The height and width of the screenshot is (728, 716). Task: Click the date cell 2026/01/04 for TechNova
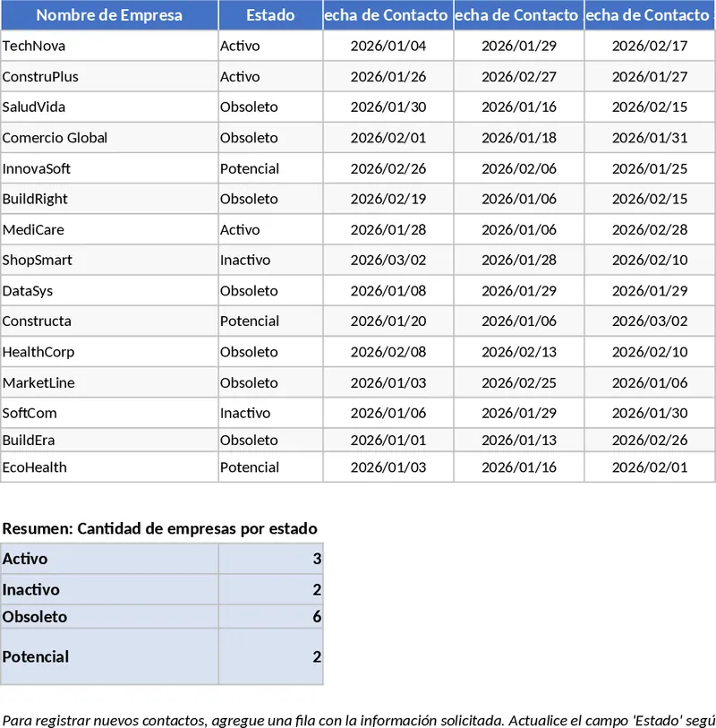click(388, 46)
